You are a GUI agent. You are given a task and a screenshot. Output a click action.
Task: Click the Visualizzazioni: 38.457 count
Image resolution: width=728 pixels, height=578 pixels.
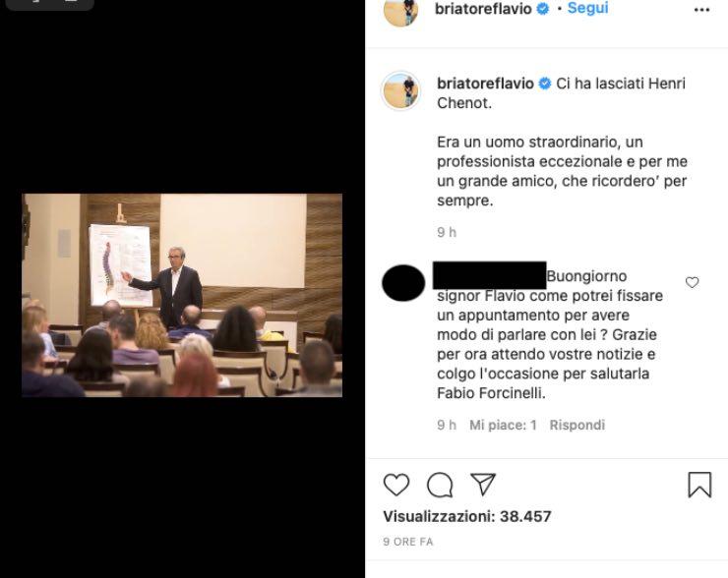pyautogui.click(x=466, y=516)
